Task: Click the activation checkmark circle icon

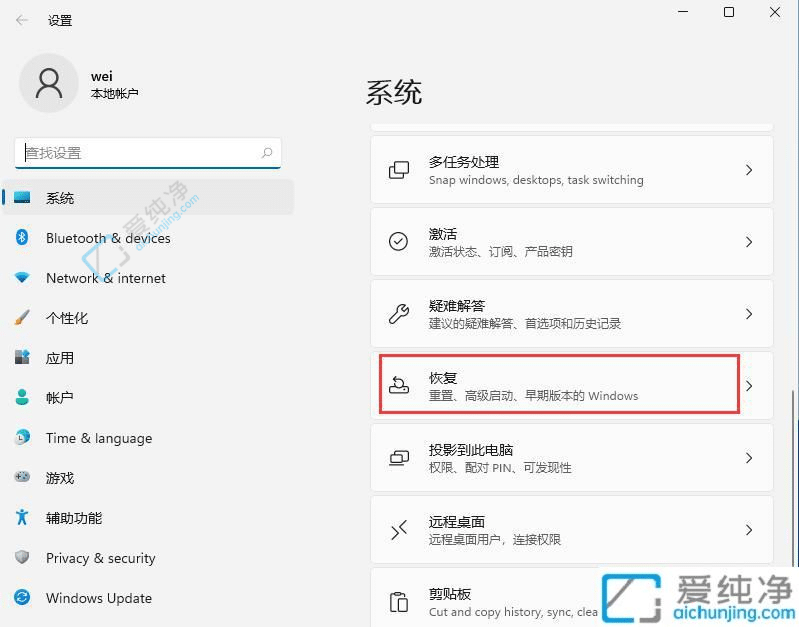Action: click(x=398, y=242)
